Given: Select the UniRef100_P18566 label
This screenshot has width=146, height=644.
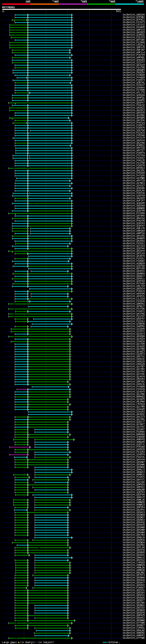Looking at the screenshot, I should [133, 432].
